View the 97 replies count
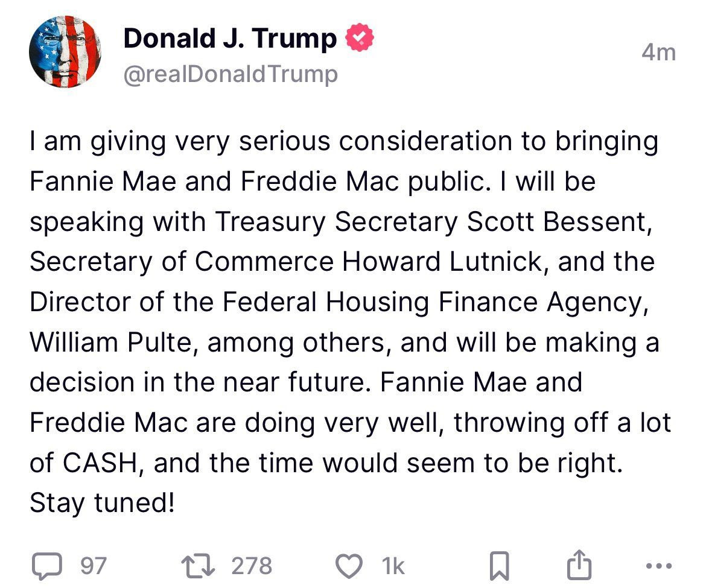This screenshot has width=706, height=588. click(94, 566)
